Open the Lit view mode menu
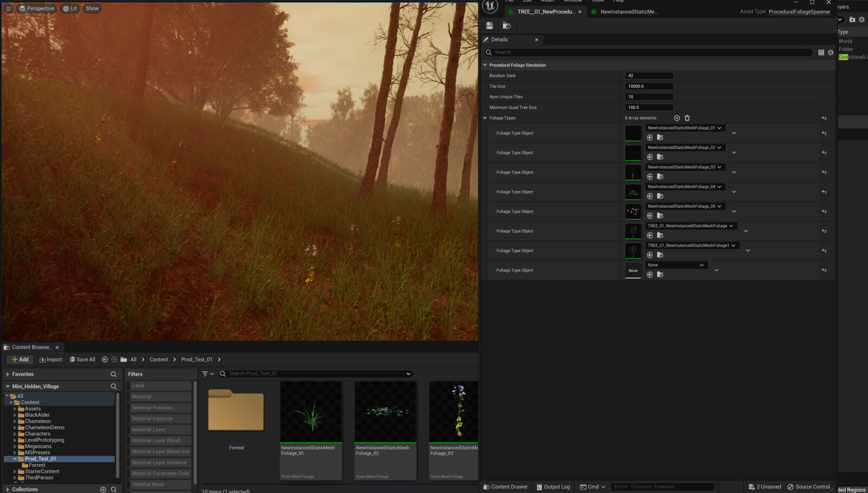Viewport: 868px width, 493px height. coord(69,8)
